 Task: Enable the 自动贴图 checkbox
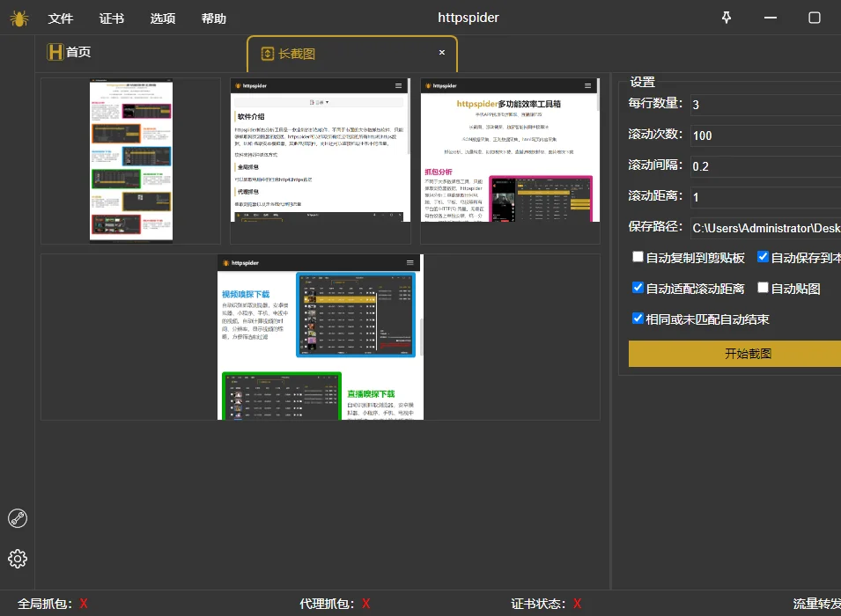(x=763, y=288)
